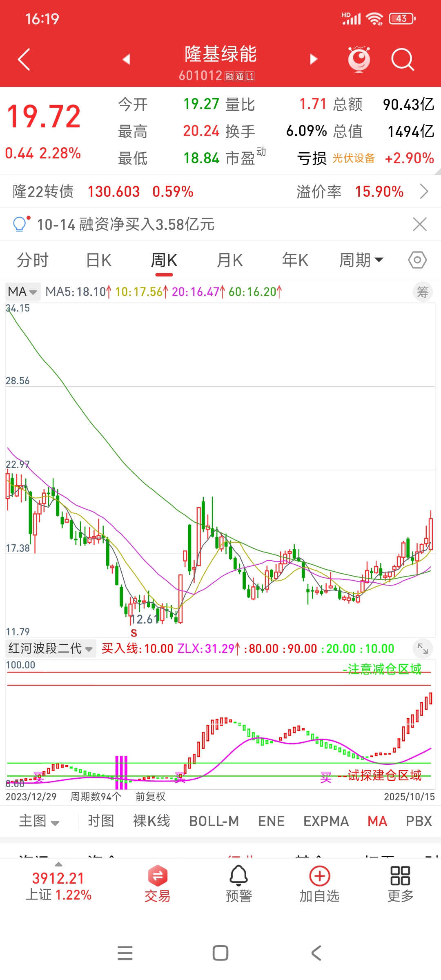Tap the ZLX:31.29 readout

(208, 648)
